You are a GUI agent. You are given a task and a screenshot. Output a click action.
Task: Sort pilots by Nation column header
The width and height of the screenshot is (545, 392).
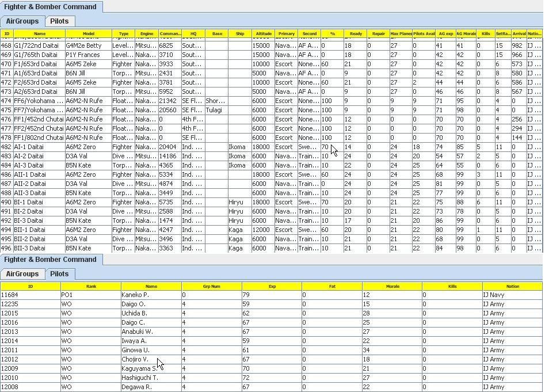click(x=513, y=286)
